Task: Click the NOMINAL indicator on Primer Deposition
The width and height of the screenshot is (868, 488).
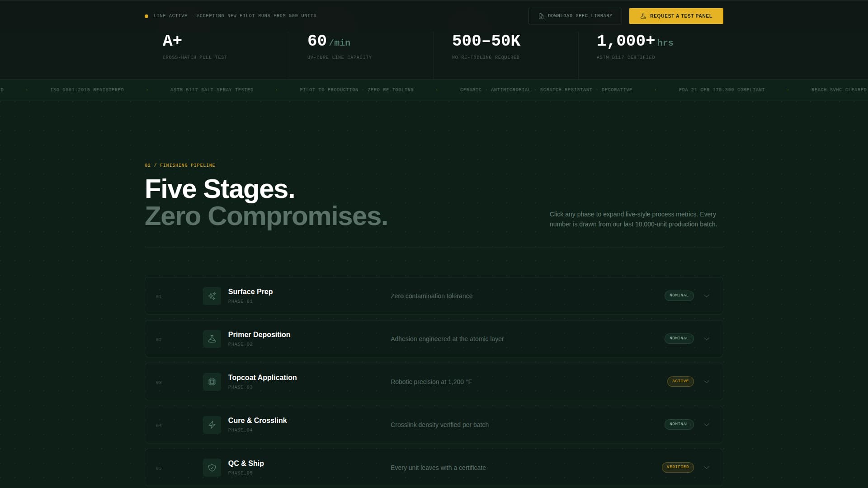Action: pyautogui.click(x=679, y=338)
